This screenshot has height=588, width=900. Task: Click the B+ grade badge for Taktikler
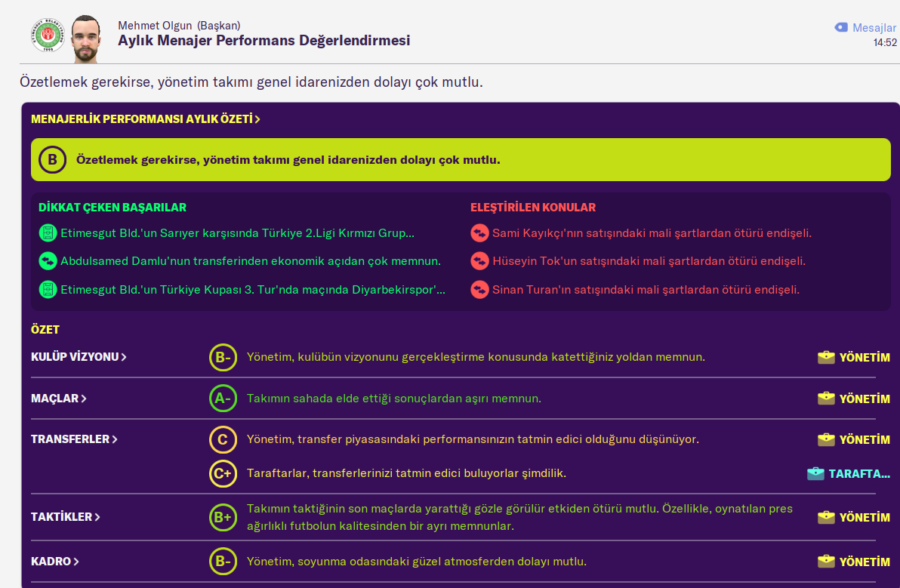click(x=223, y=518)
